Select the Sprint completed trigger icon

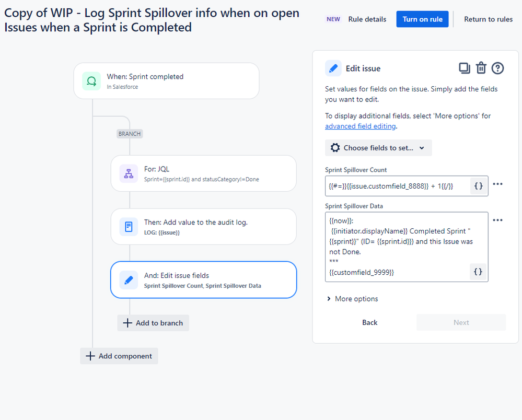point(91,81)
